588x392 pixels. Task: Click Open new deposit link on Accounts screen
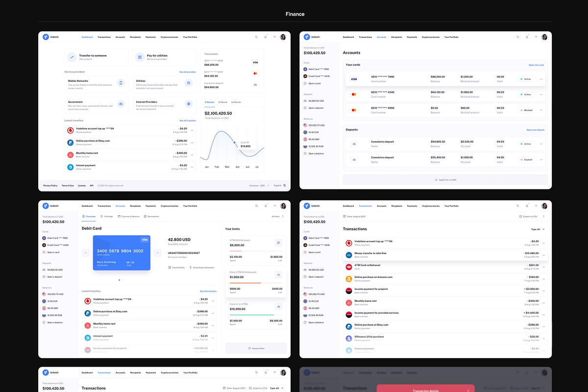(x=536, y=130)
